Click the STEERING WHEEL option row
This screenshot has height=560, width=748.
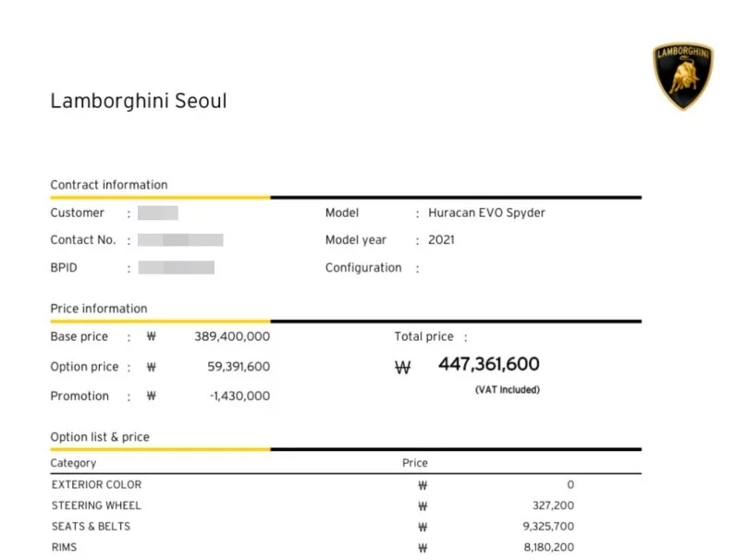pyautogui.click(x=96, y=506)
